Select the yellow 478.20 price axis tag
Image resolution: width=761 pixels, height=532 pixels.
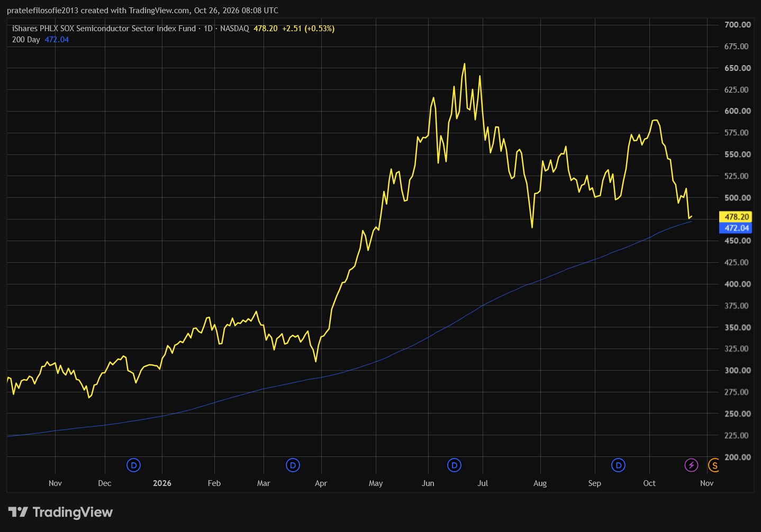tap(736, 217)
